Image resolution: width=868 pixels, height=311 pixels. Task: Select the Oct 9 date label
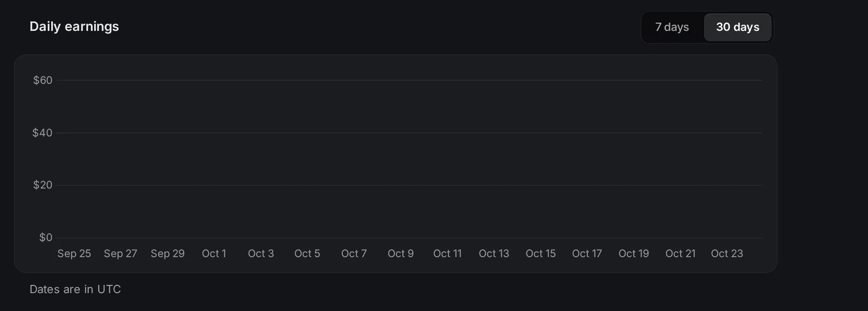pos(400,253)
